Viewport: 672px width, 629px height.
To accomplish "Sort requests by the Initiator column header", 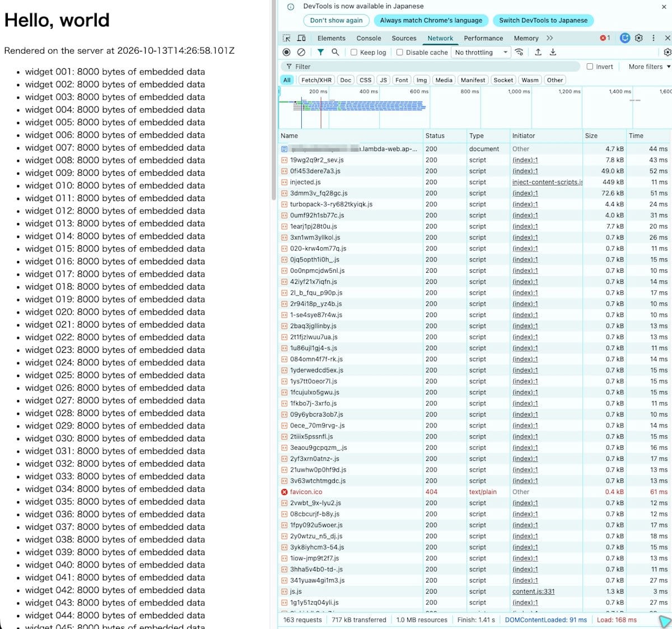I will click(x=546, y=136).
